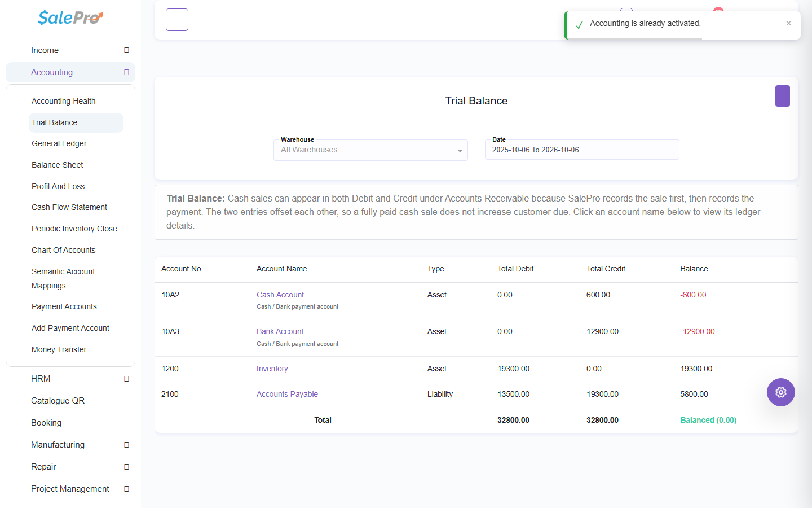
Task: Expand the HRM menu arrow
Action: [126, 379]
